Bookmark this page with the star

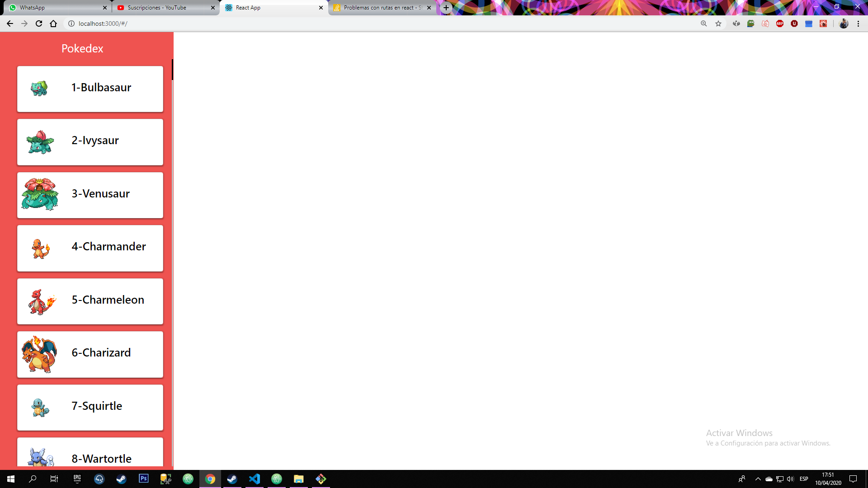(x=718, y=23)
